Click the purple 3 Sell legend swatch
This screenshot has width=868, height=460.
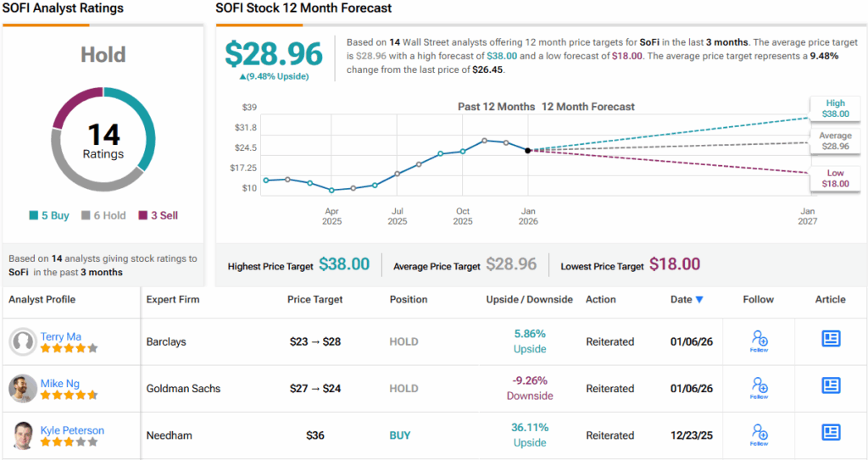(x=142, y=216)
